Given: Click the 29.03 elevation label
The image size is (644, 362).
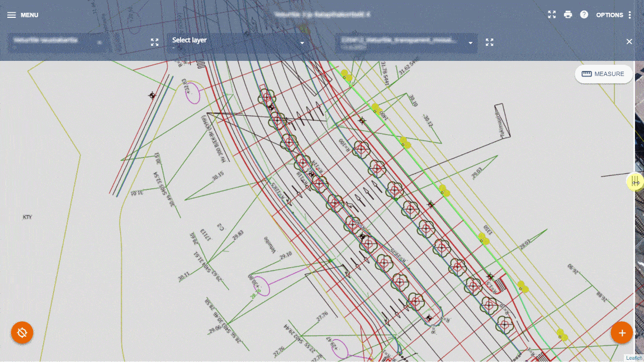Looking at the screenshot, I should [477, 173].
